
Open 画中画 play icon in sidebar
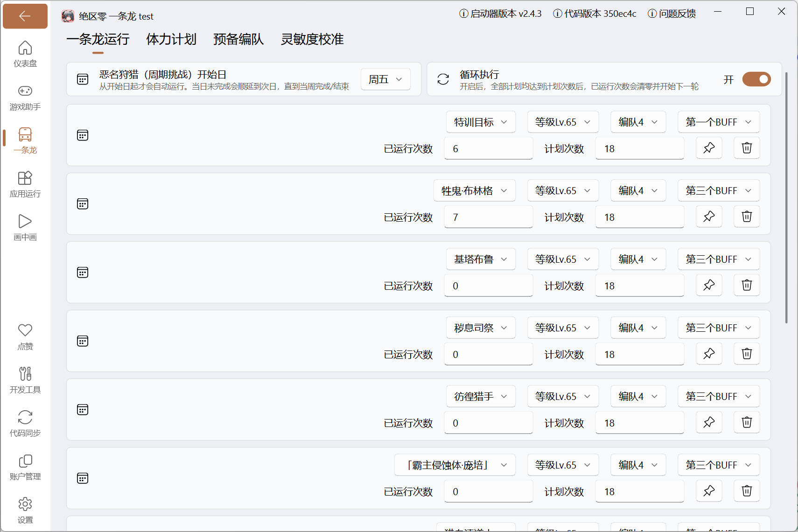click(25, 228)
